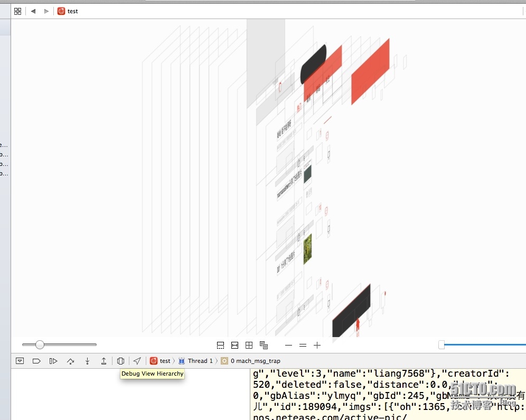Select the dark teal image layer

[307, 174]
